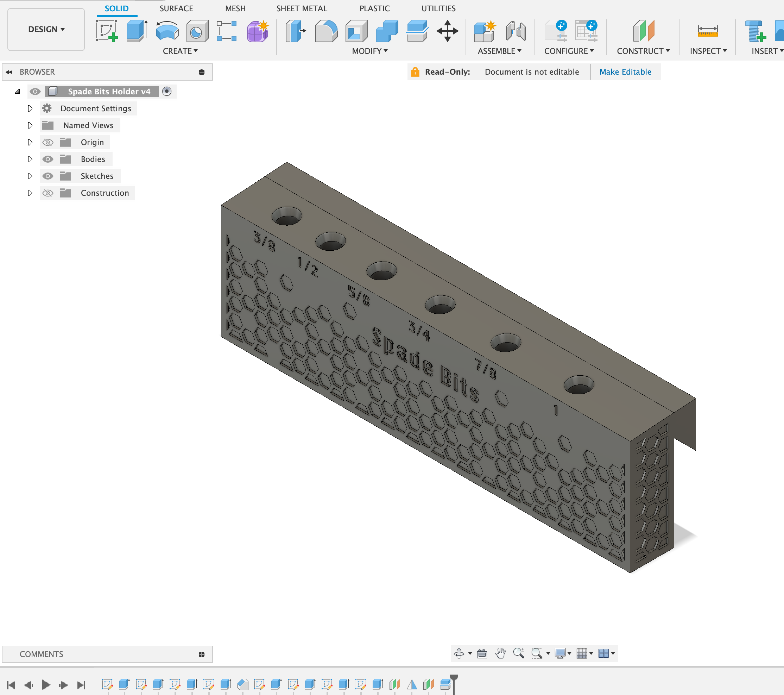
Task: Select the Offset Plane construct icon
Action: pos(644,31)
